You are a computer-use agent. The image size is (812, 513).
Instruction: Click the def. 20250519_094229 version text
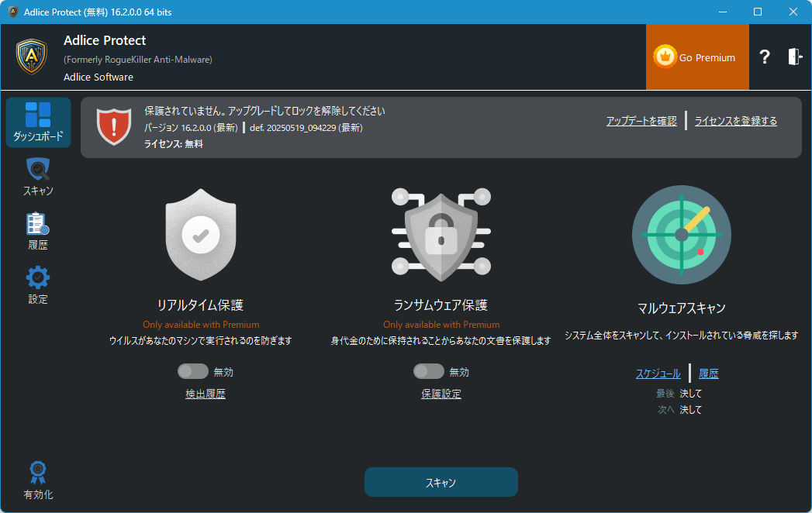click(306, 127)
